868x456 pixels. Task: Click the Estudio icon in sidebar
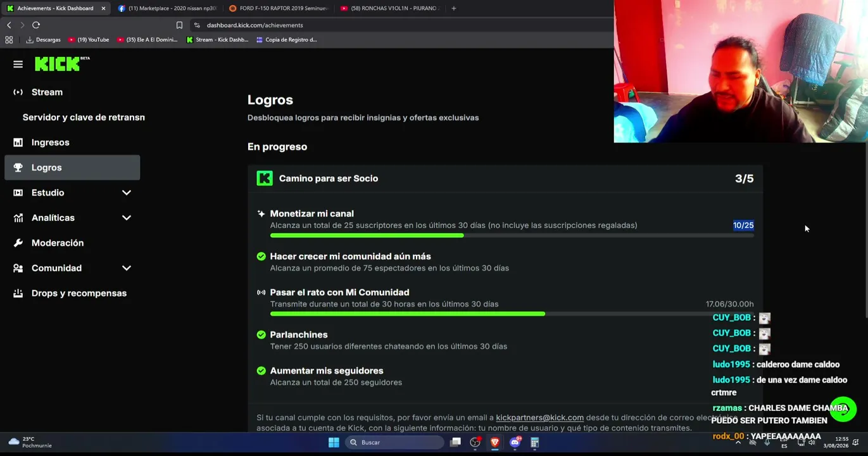pos(18,193)
